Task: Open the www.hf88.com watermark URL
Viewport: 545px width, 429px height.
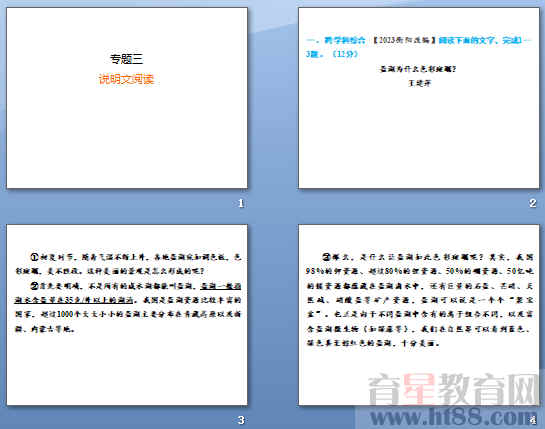Action: [452, 416]
